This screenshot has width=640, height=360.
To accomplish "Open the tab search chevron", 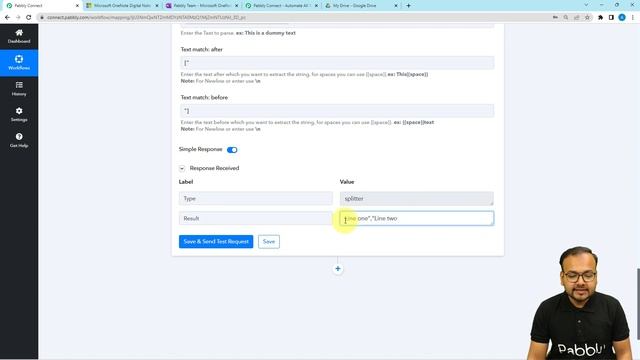I will point(586,5).
